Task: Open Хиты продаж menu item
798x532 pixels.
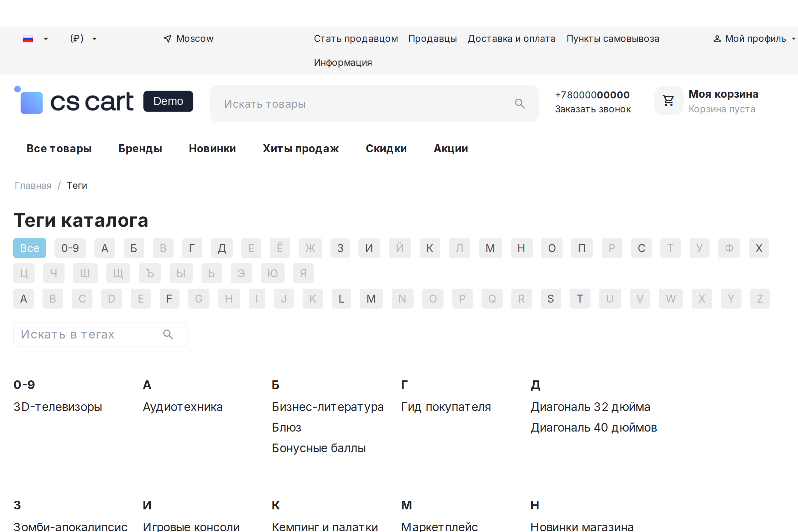Action: (x=301, y=149)
